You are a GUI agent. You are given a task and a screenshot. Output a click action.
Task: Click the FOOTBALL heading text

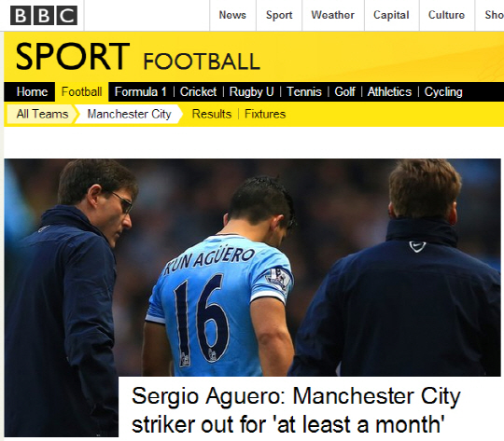click(x=202, y=62)
